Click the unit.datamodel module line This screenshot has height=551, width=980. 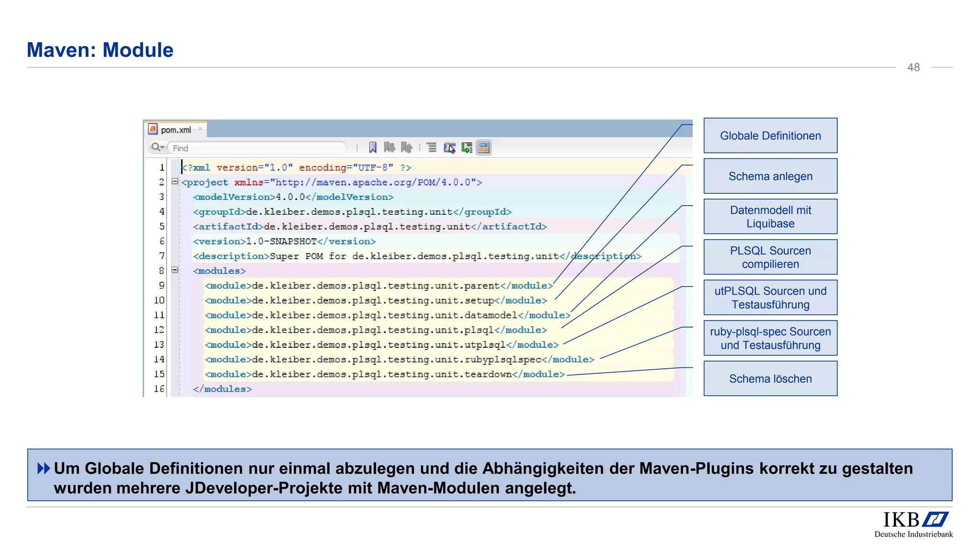pos(388,315)
